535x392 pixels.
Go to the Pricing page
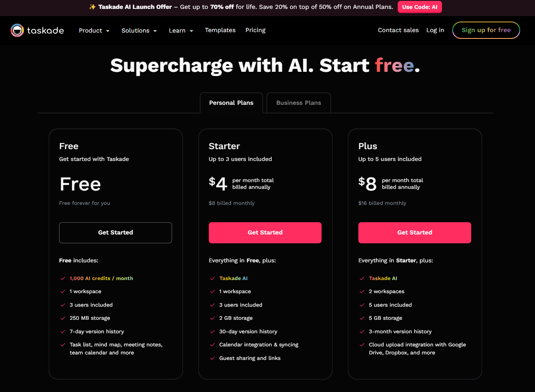click(x=255, y=30)
